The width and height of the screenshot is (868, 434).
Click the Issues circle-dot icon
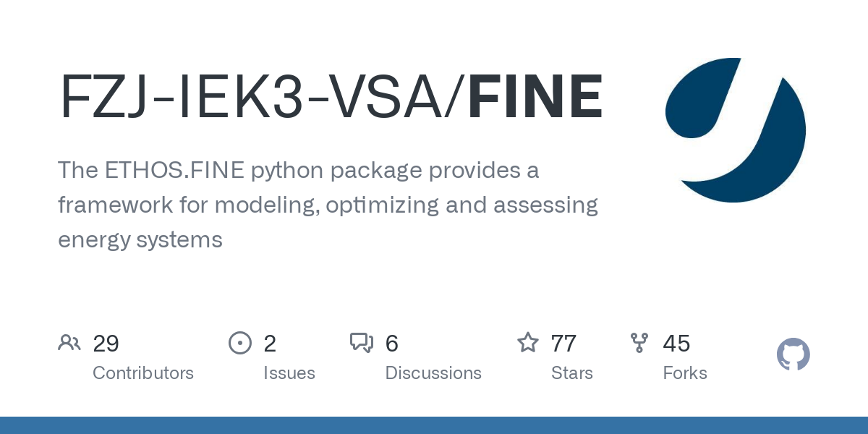(239, 343)
